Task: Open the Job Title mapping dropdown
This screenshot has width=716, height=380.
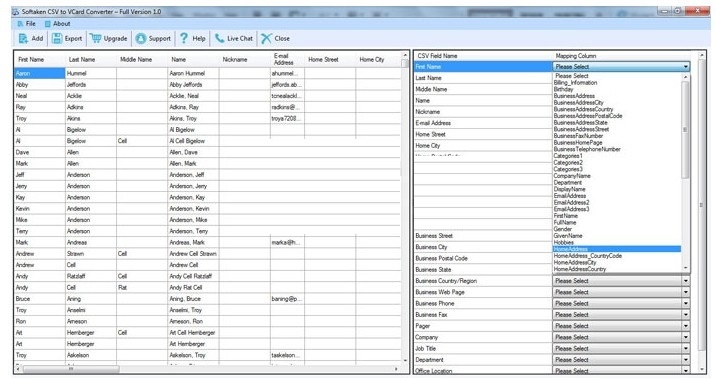Action: pos(621,348)
